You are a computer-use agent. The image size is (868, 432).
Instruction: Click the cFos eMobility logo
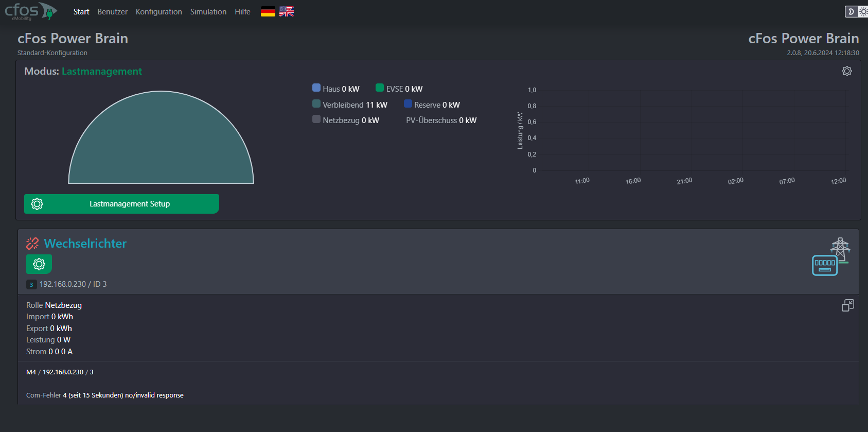30,11
